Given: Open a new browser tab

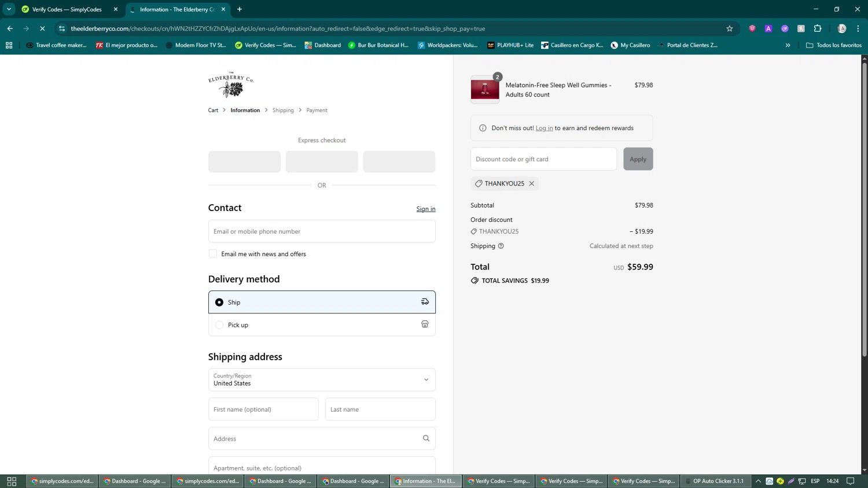Looking at the screenshot, I should click(240, 9).
